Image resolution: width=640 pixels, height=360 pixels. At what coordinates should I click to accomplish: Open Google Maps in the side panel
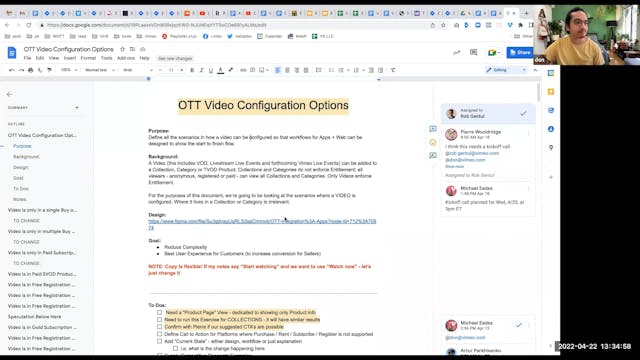click(x=551, y=147)
